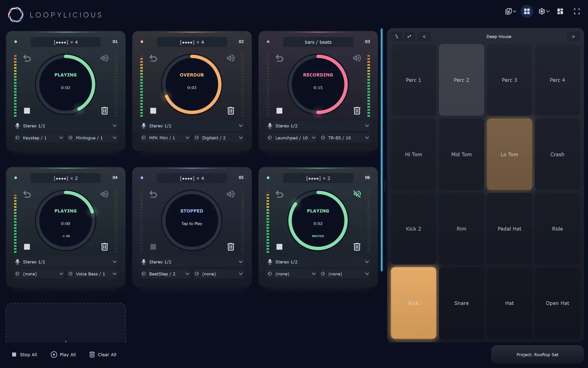
Task: Click loop 01 playing progress ring
Action: coord(66,84)
